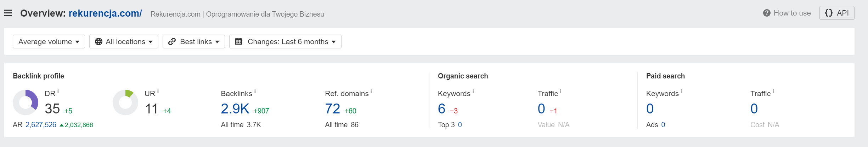Click the organic Keywords info icon
Screen dimensions: 868x147
(473, 91)
